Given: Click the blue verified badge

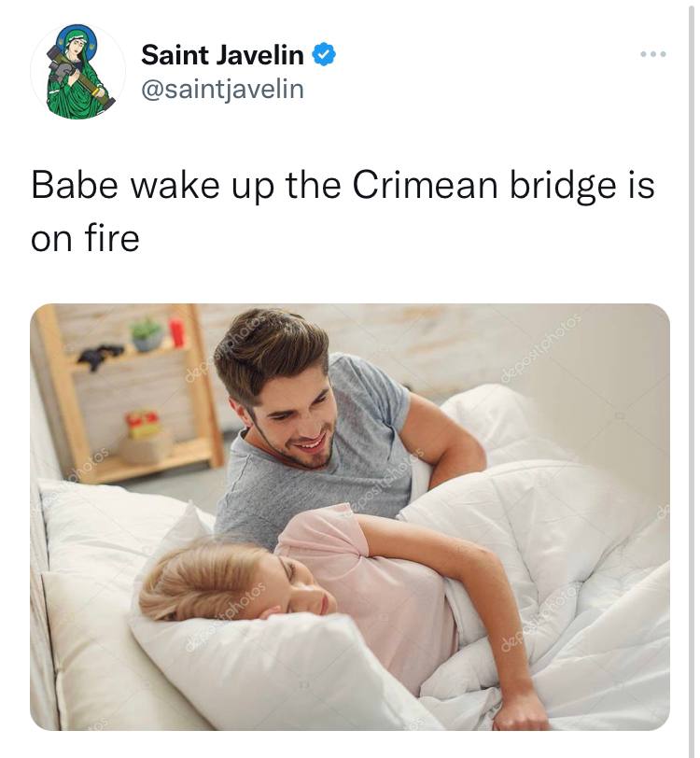Looking at the screenshot, I should pos(324,54).
